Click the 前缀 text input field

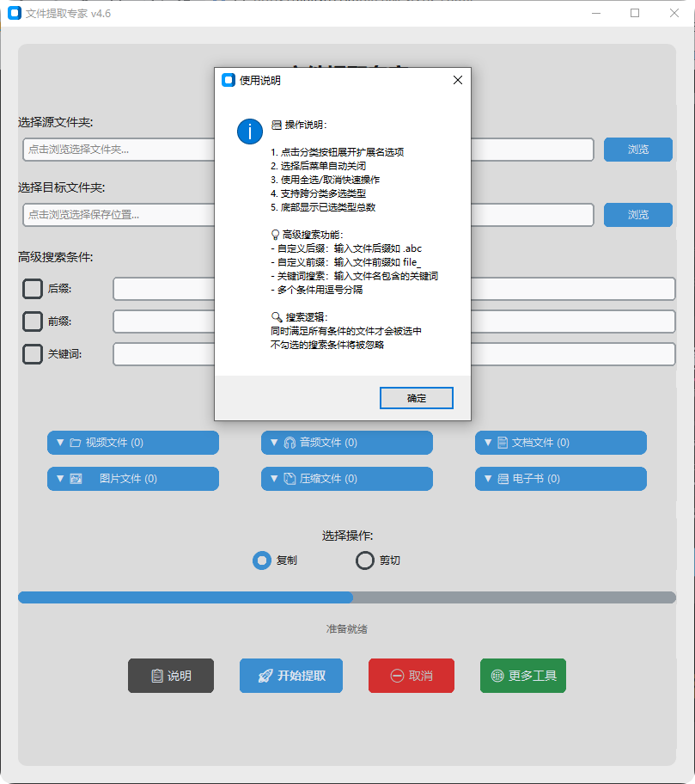[x=394, y=322]
